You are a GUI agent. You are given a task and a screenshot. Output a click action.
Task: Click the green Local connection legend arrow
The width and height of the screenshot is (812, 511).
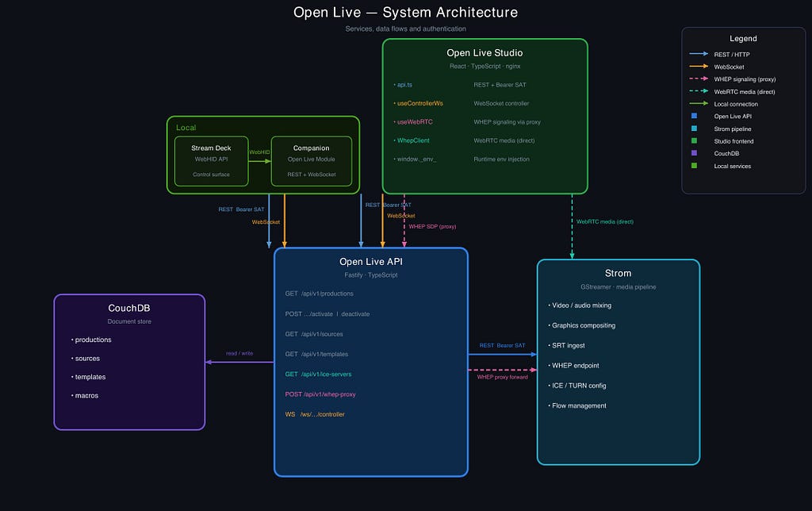coord(699,104)
